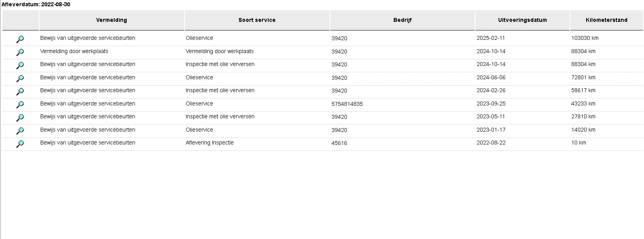Click the magnifier for Vermelding door werkplaats

pyautogui.click(x=20, y=52)
